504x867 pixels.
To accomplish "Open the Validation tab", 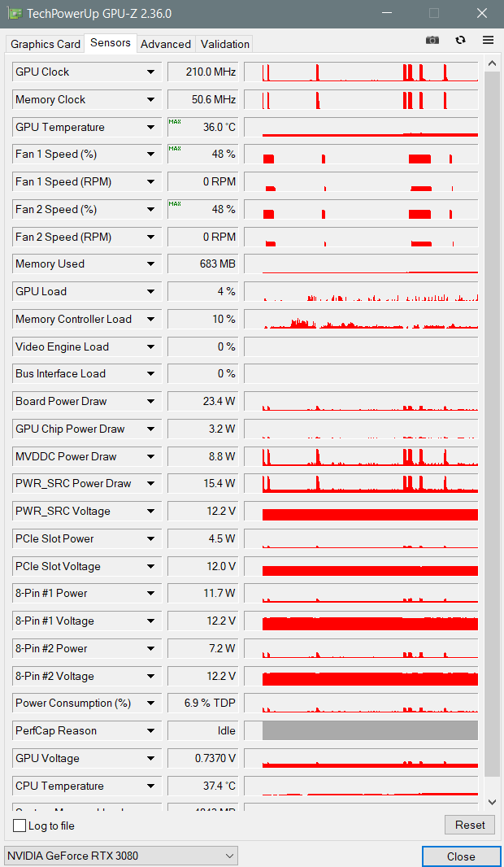I will tap(225, 44).
